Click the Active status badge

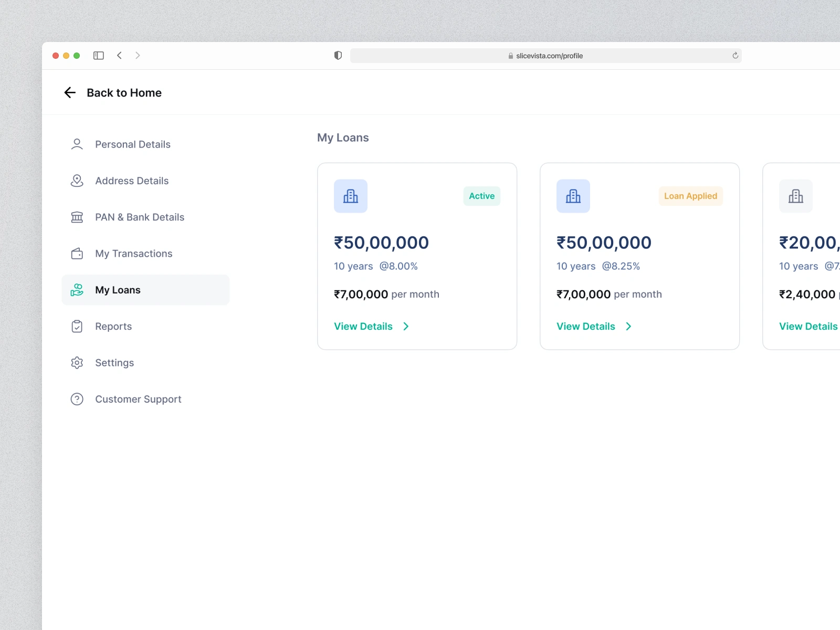click(482, 196)
